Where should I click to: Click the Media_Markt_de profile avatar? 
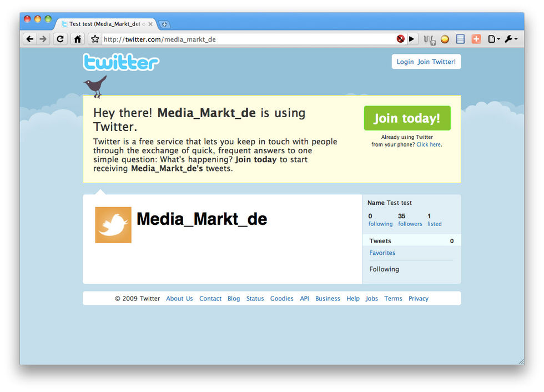pos(113,225)
